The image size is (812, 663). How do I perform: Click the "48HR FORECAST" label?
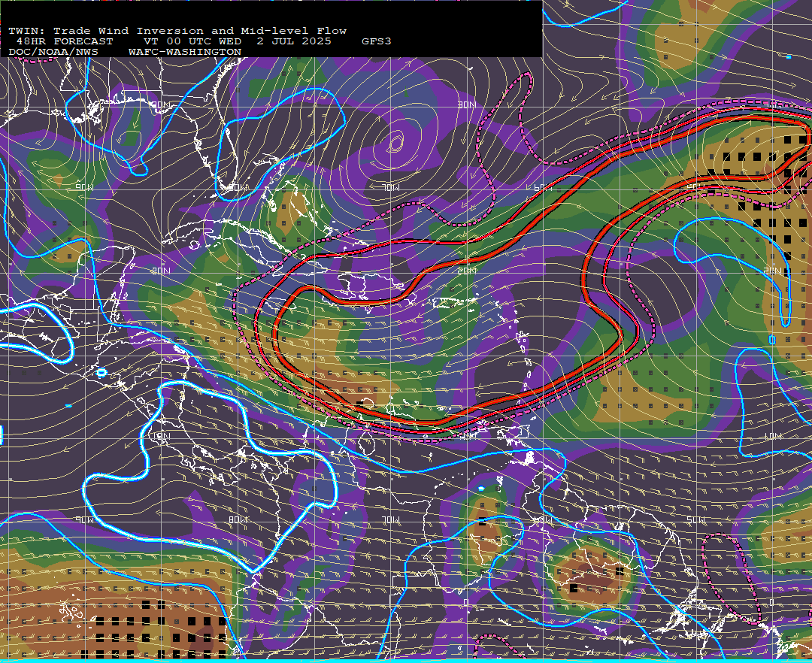(x=65, y=41)
